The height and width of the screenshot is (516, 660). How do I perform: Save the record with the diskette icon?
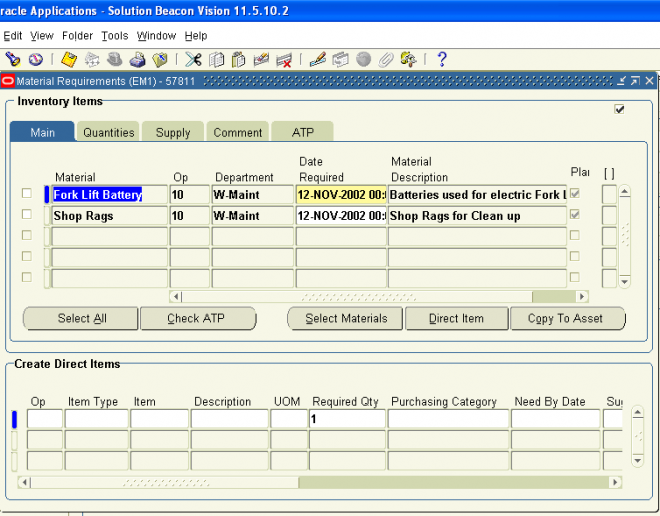pos(69,59)
